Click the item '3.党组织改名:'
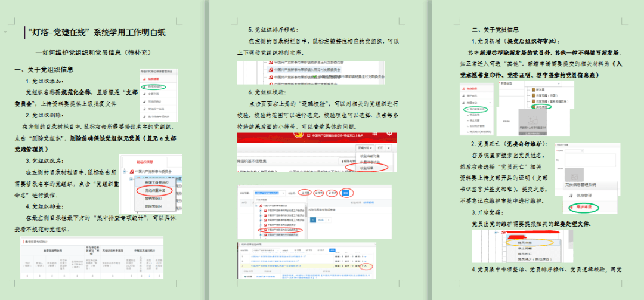This screenshot has width=644, height=300. coord(45,160)
